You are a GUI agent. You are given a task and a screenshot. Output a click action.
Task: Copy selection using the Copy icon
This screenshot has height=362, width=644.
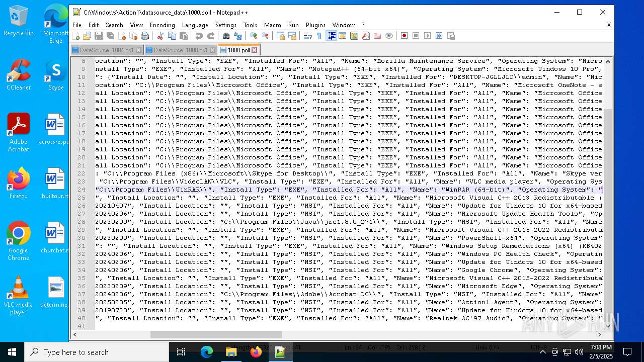click(x=172, y=36)
